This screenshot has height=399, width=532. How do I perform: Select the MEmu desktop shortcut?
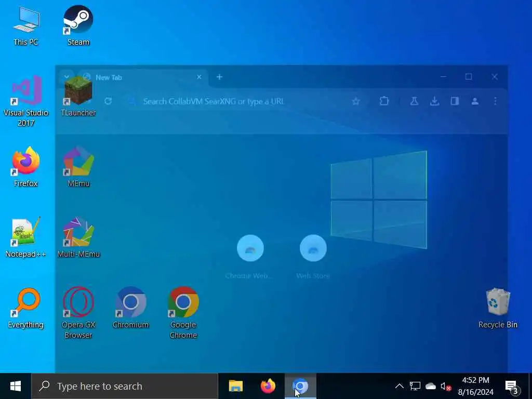click(x=78, y=167)
